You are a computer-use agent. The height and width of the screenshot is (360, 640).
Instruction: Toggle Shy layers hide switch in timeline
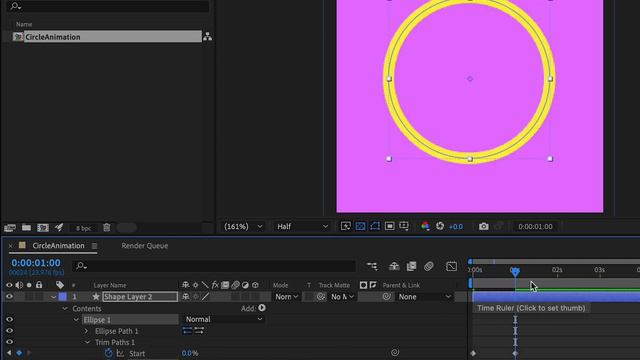tap(394, 266)
